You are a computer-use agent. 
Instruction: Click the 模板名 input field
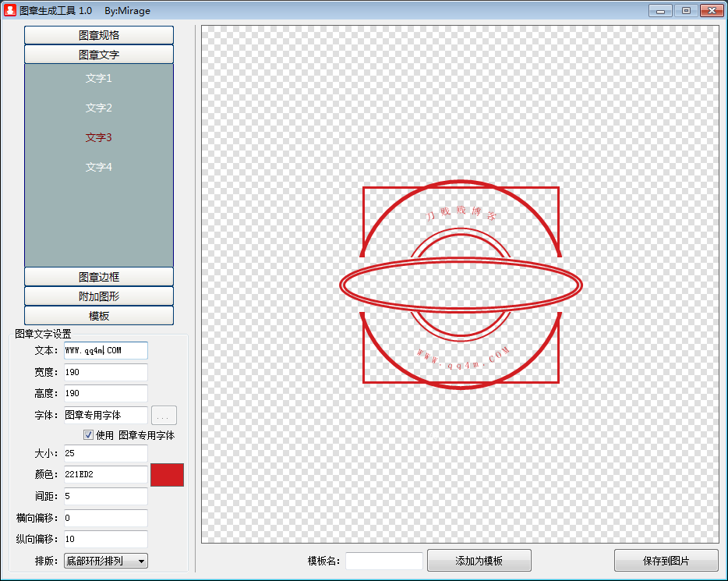tap(384, 561)
